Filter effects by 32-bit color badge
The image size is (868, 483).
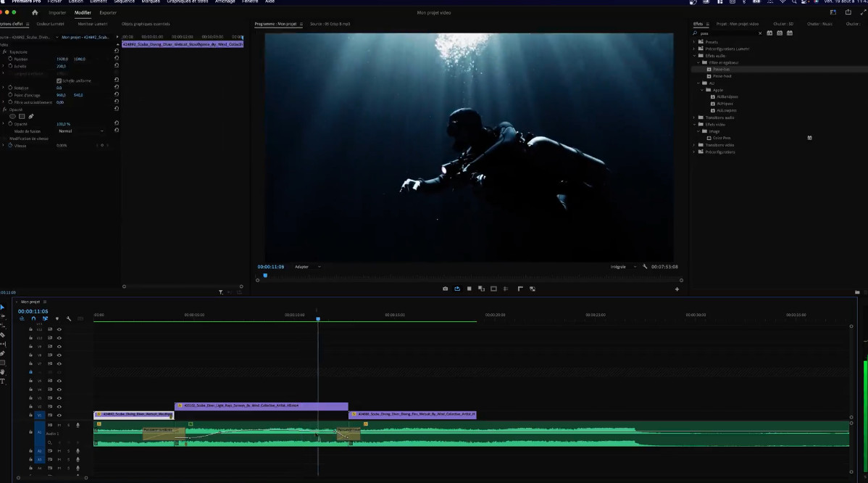pos(780,33)
